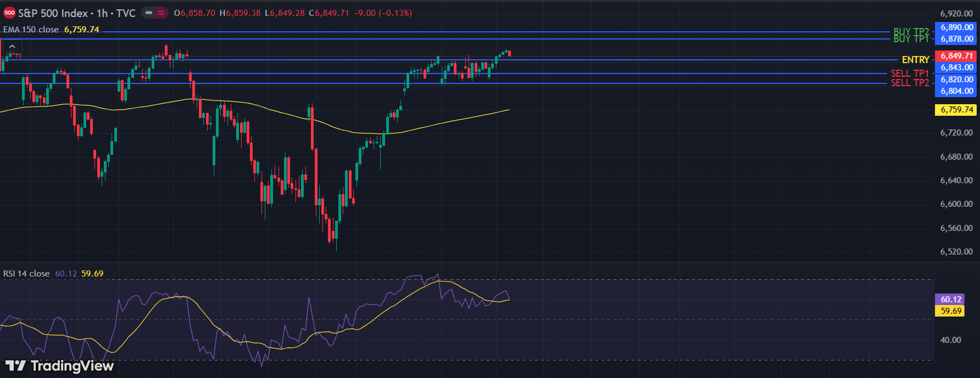Click the SELL TP1 line label
This screenshot has width=980, height=378.
pyautogui.click(x=910, y=74)
